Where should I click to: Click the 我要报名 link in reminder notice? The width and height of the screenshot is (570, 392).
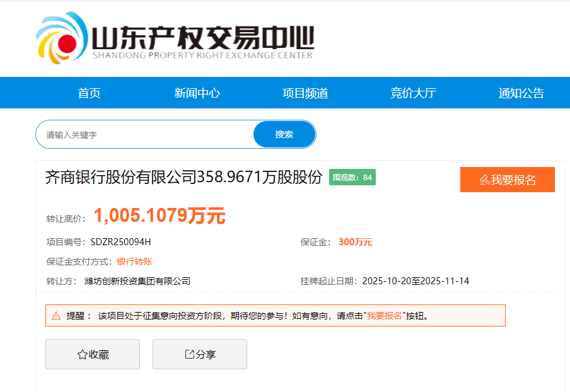[x=385, y=316]
